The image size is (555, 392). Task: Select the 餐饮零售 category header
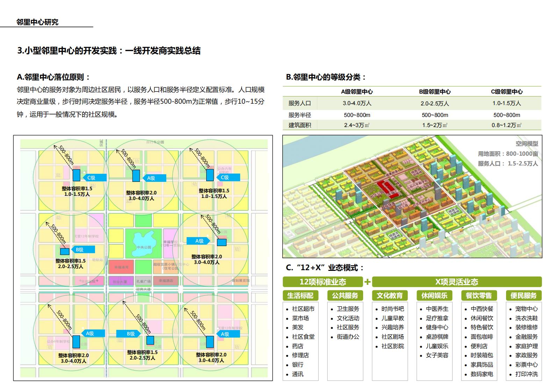click(479, 296)
